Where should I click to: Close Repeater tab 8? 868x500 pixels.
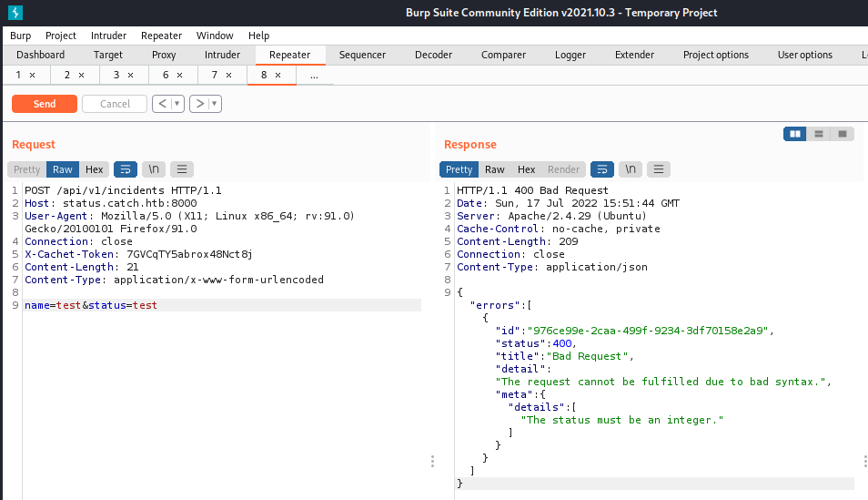[x=278, y=75]
